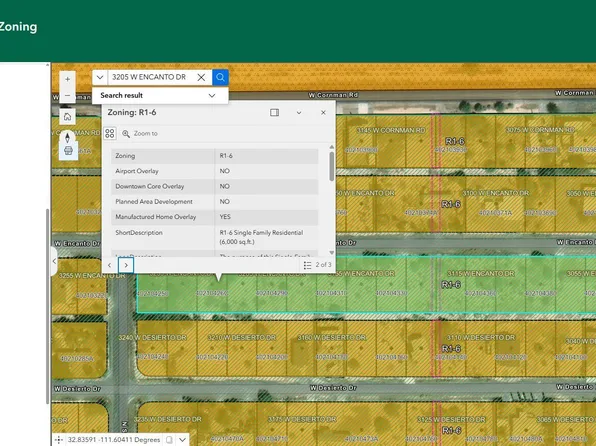
Task: Zoom in the map with plus button
Action: (67, 79)
